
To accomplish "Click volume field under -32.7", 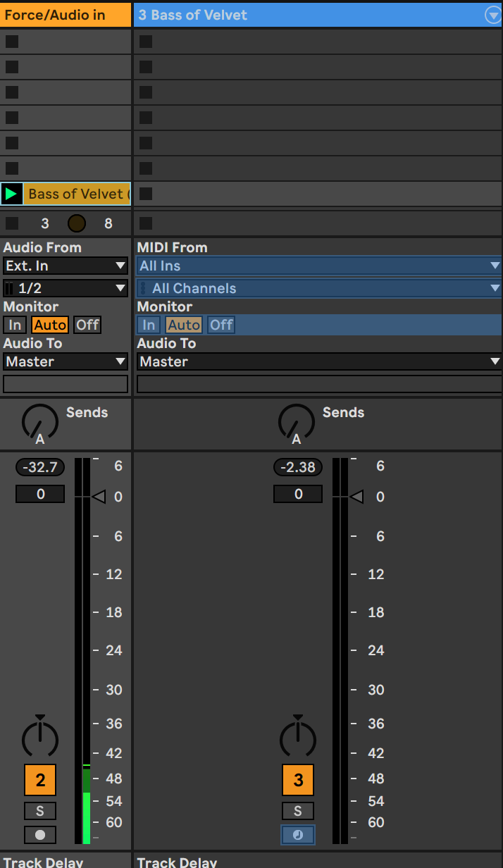I will coord(40,494).
